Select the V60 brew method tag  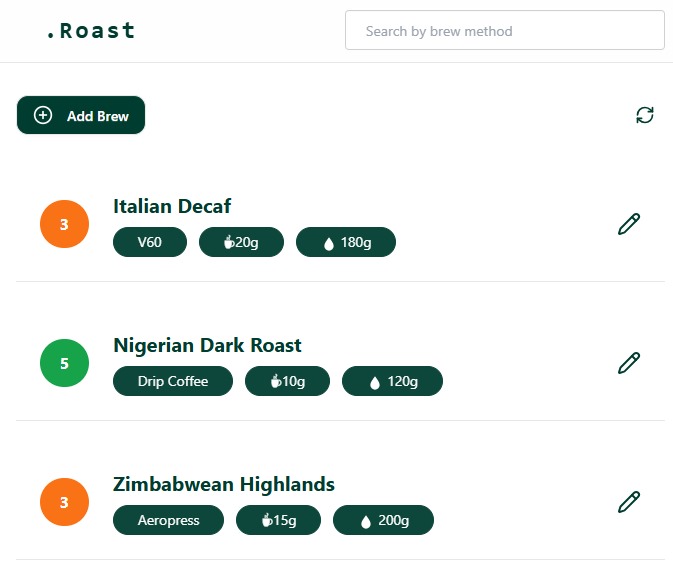150,242
